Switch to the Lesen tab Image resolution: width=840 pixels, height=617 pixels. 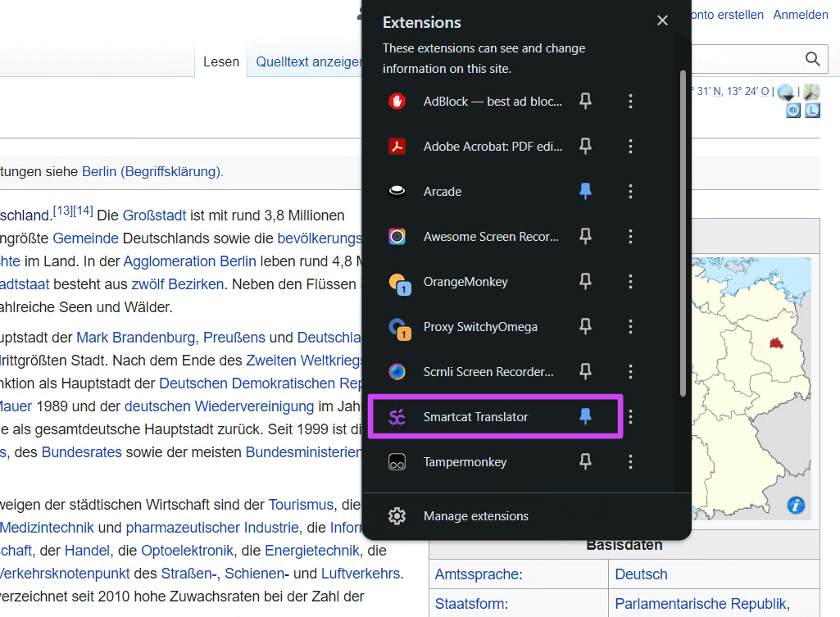tap(220, 62)
